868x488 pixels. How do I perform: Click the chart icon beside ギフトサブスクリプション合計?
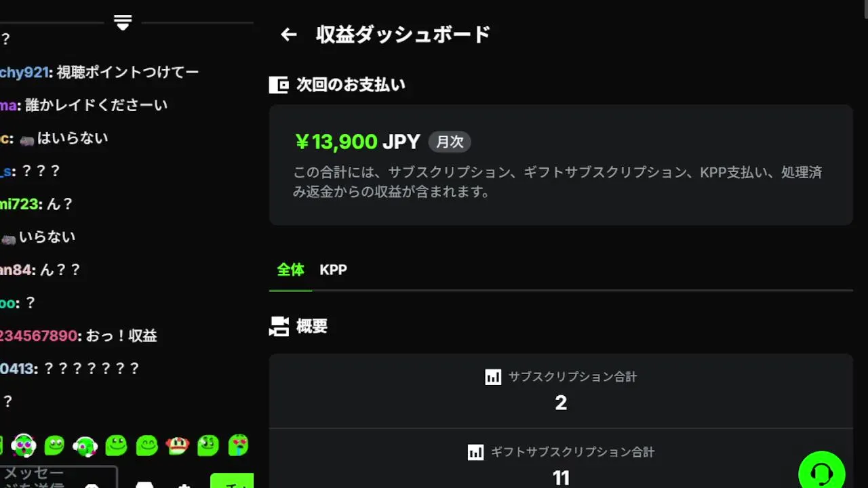point(475,452)
